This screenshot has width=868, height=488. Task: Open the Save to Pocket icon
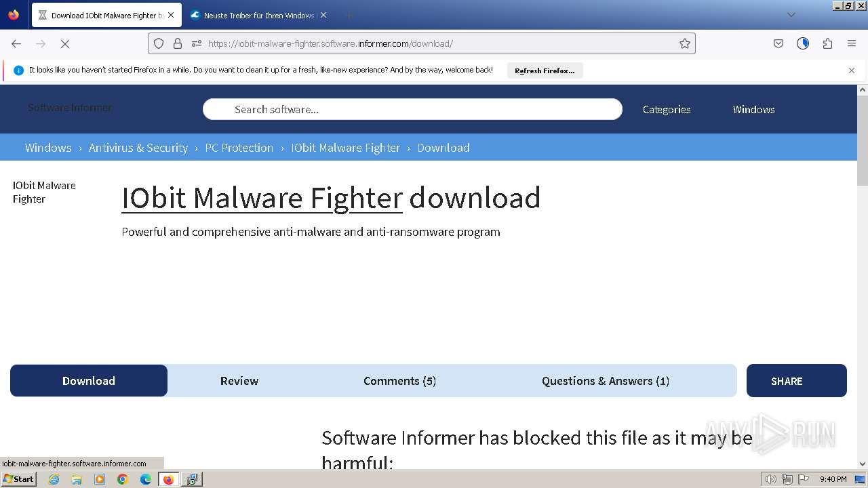click(778, 43)
